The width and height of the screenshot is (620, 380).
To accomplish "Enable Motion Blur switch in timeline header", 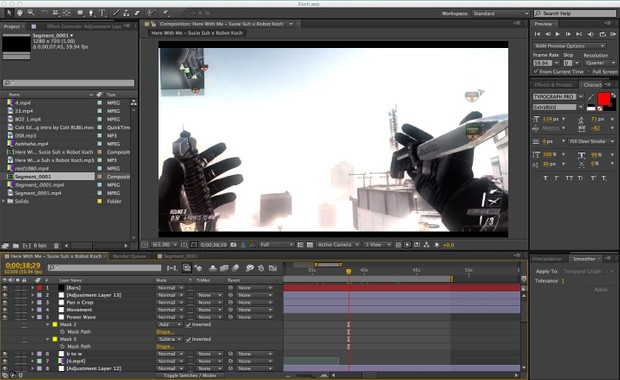I will coord(236,268).
